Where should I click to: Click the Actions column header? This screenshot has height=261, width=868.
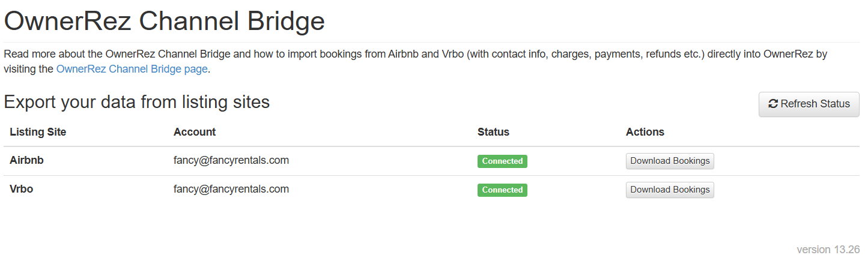point(645,132)
